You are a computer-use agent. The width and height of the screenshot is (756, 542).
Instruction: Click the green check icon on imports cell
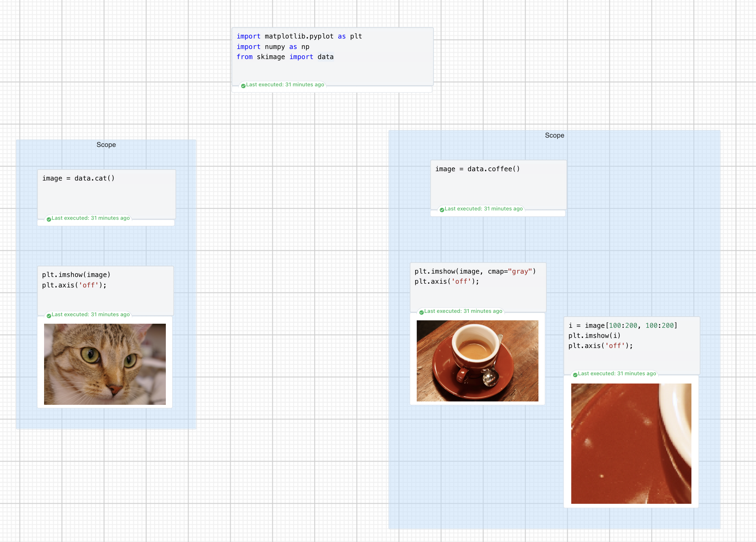coord(243,86)
